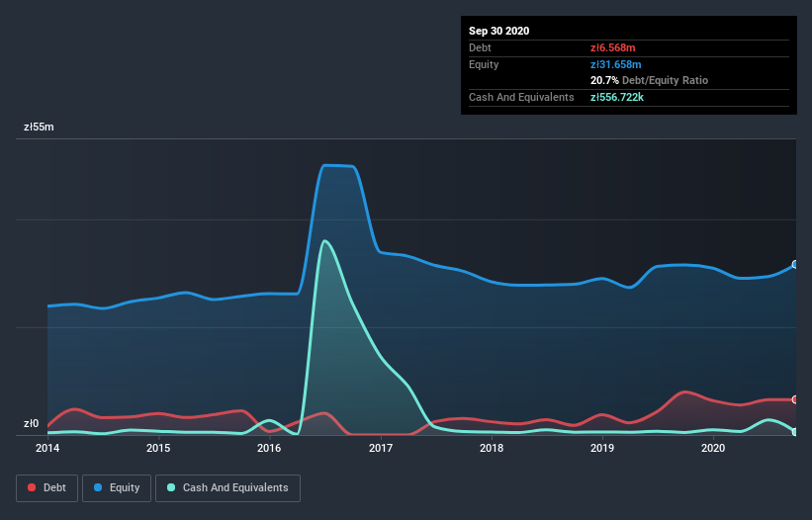Click the Debt line bump in late 2019
The height and width of the screenshot is (520, 812).
[685, 392]
